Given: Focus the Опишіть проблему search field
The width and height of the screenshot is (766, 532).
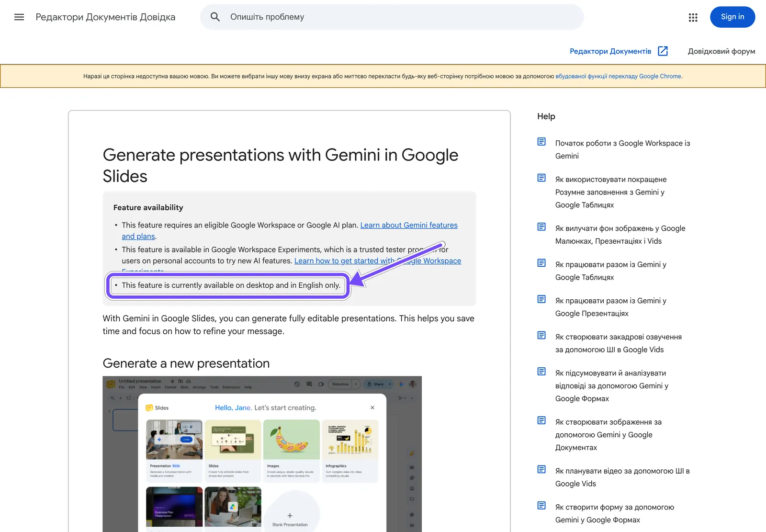Looking at the screenshot, I should point(392,17).
